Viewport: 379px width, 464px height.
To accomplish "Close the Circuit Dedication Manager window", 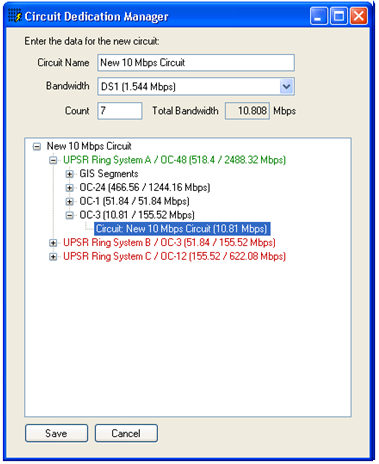I will [x=359, y=16].
